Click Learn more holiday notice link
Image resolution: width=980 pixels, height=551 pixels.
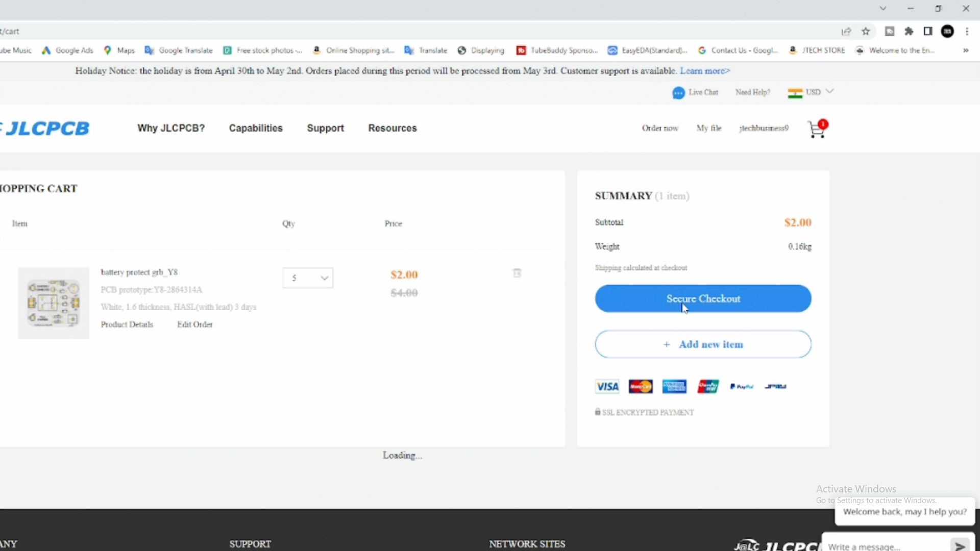[x=705, y=71]
